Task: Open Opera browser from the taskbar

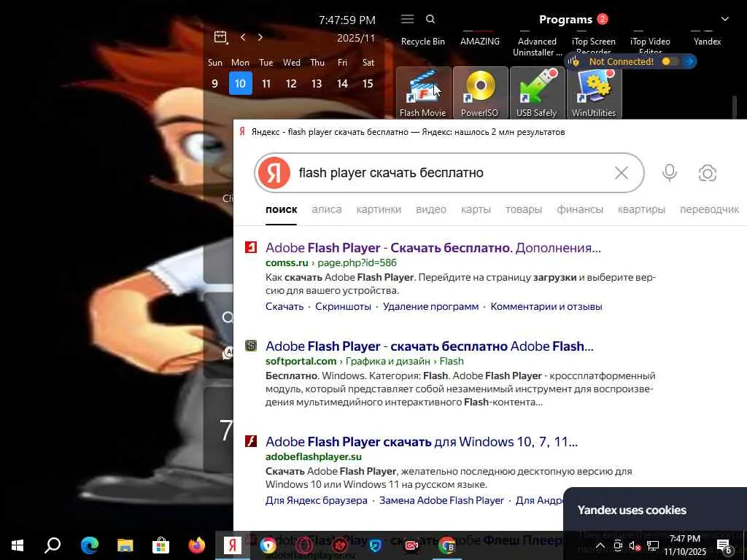Action: point(304,545)
